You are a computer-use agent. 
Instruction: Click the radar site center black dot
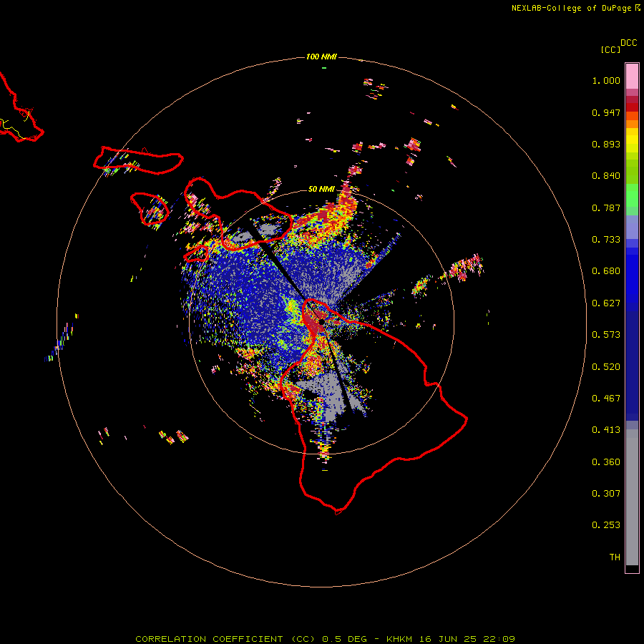pyautogui.click(x=321, y=322)
